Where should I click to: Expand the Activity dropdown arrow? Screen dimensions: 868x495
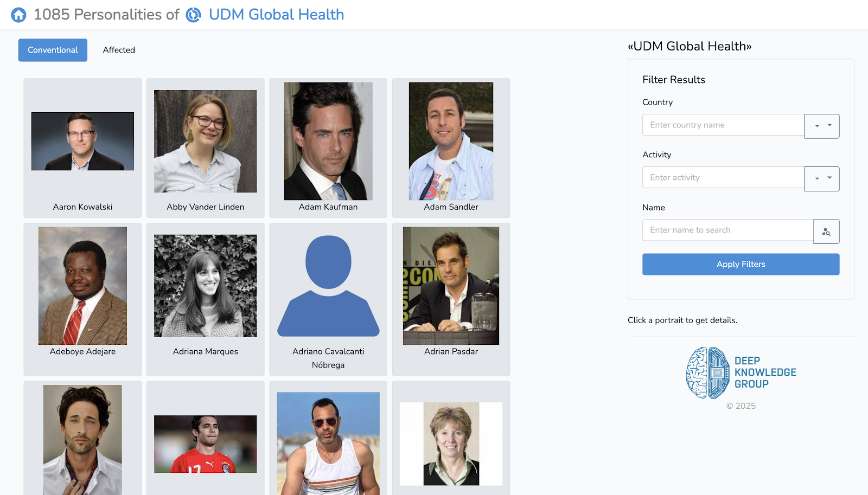[x=821, y=178]
